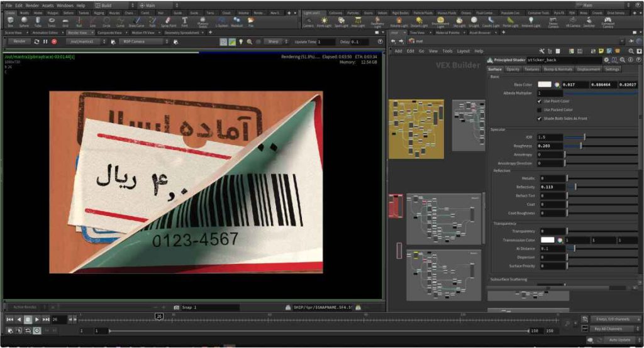Open the Windows menu

pos(65,5)
